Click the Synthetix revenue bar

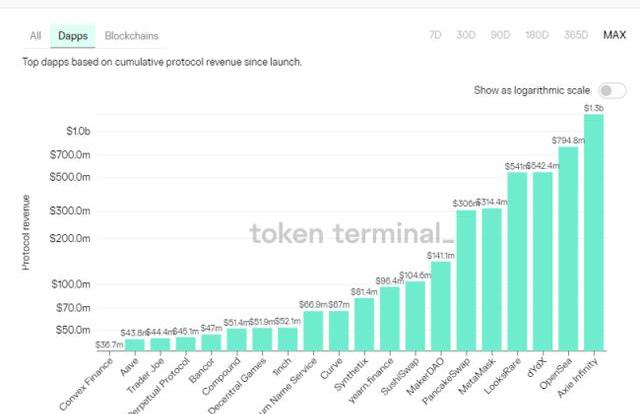[364, 323]
